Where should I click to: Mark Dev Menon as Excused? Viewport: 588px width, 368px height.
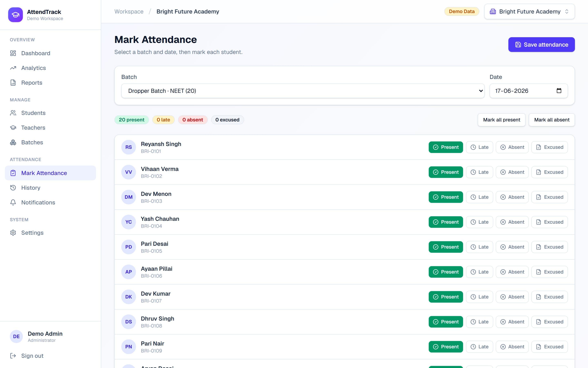549,197
